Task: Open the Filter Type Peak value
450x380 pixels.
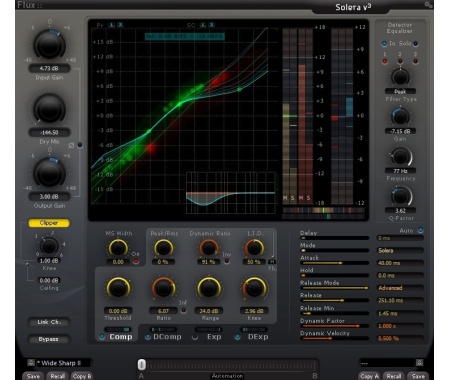Action: [x=400, y=91]
